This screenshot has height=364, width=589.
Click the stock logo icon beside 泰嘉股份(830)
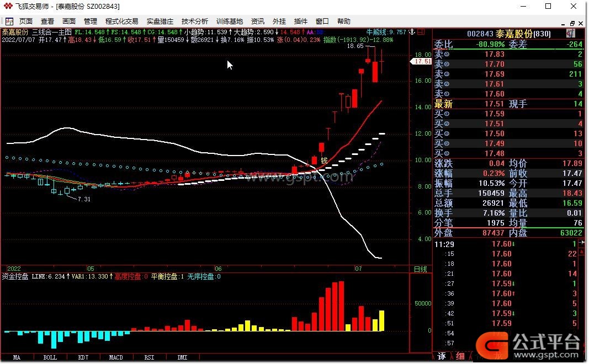click(x=571, y=34)
